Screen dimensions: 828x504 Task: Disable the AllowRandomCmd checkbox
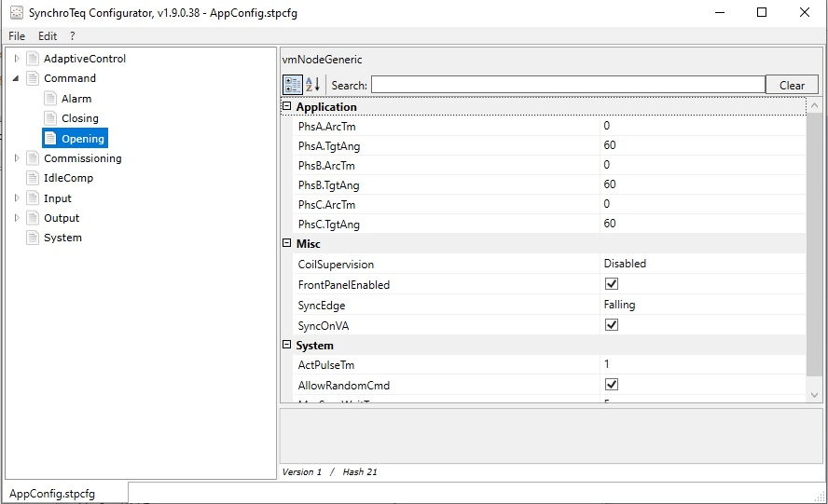point(612,385)
